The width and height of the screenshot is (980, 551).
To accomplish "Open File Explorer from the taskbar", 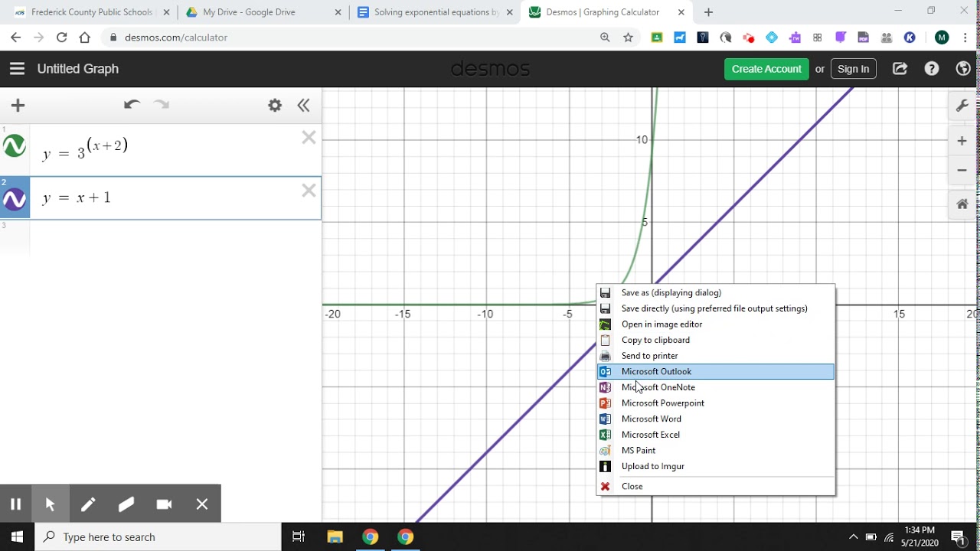I will point(335,536).
